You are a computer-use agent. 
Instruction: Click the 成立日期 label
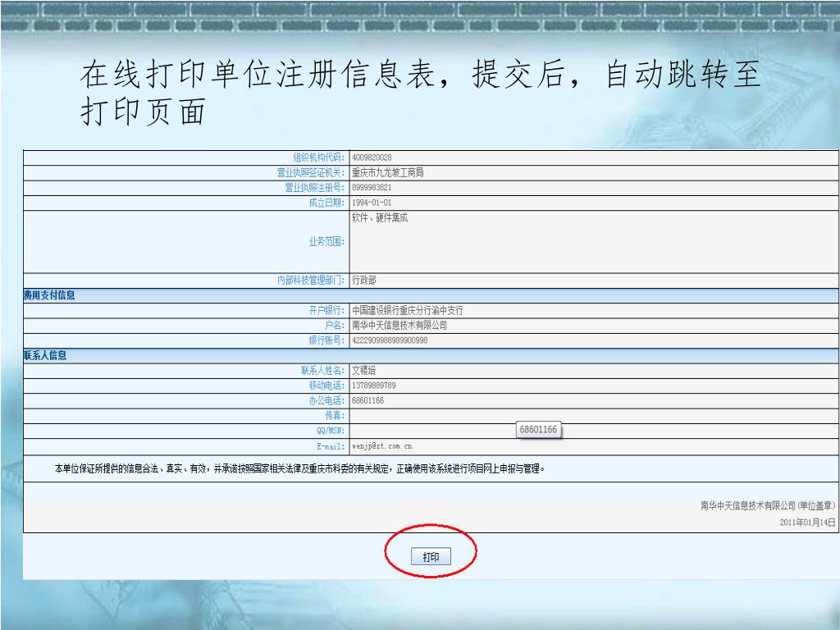[x=326, y=203]
